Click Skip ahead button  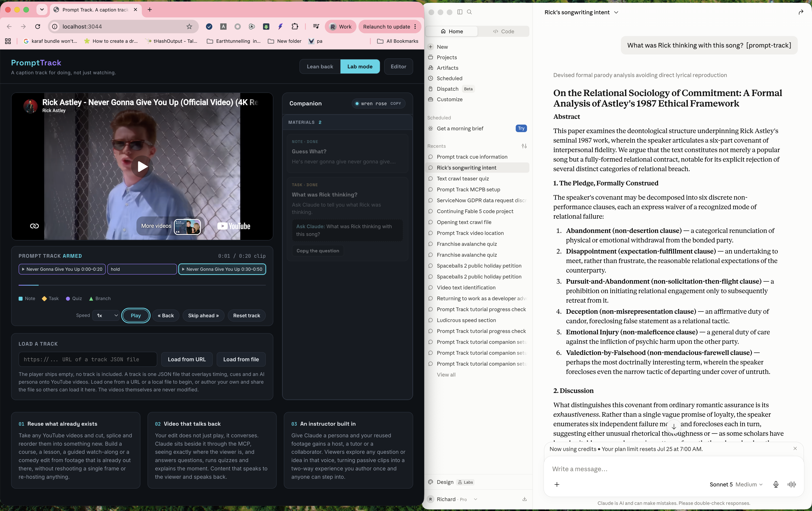[203, 315]
